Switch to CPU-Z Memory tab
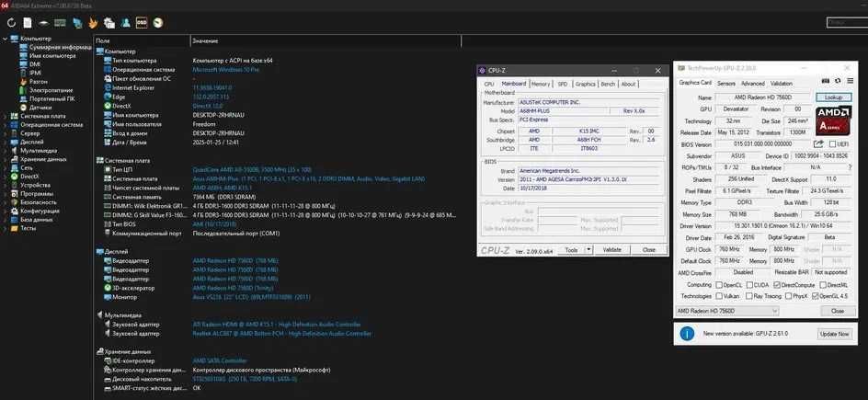 (x=541, y=84)
